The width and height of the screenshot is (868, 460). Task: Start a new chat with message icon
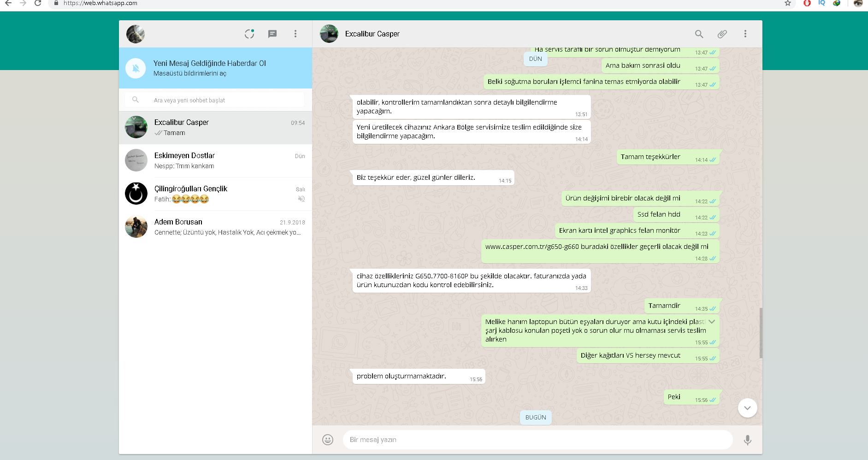(272, 34)
